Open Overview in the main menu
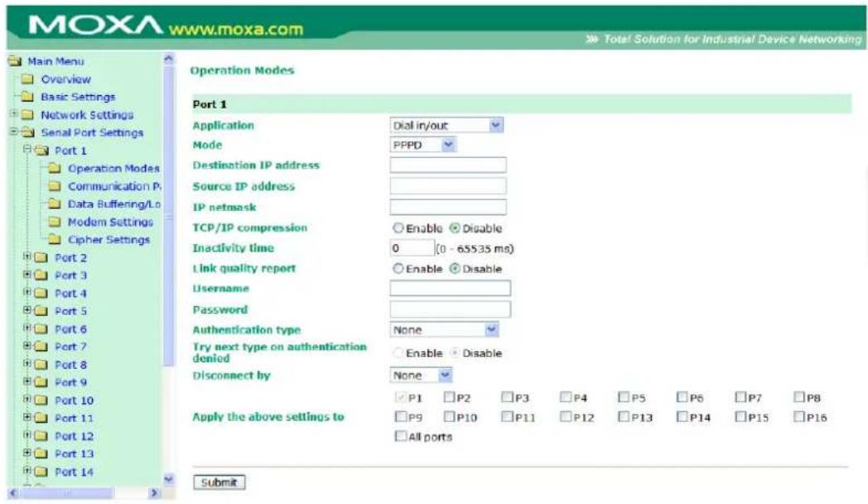 66,79
